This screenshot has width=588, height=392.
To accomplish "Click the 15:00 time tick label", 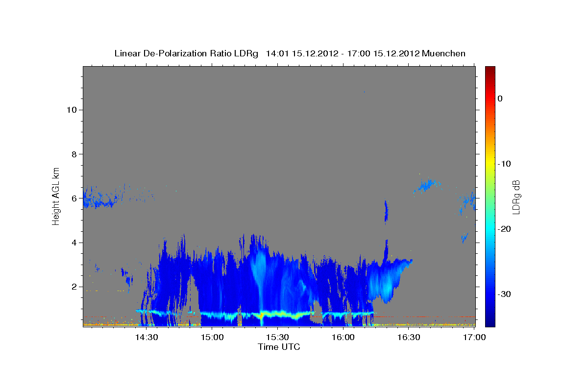I will coord(212,338).
